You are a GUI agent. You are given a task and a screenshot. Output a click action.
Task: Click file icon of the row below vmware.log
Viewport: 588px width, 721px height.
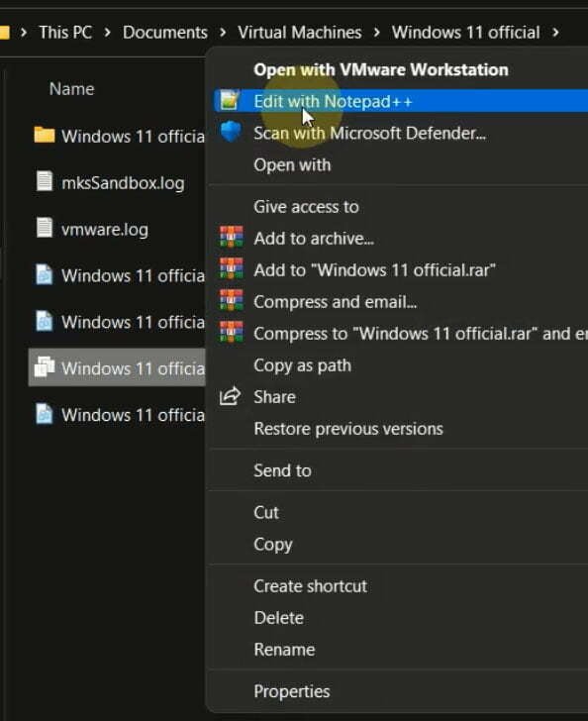pos(45,274)
